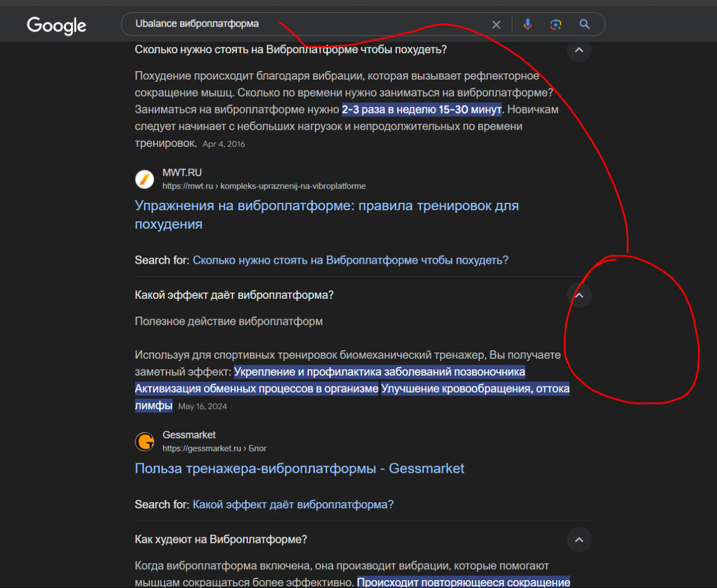Click the Gessmarket site name
717x588 pixels.
[189, 435]
